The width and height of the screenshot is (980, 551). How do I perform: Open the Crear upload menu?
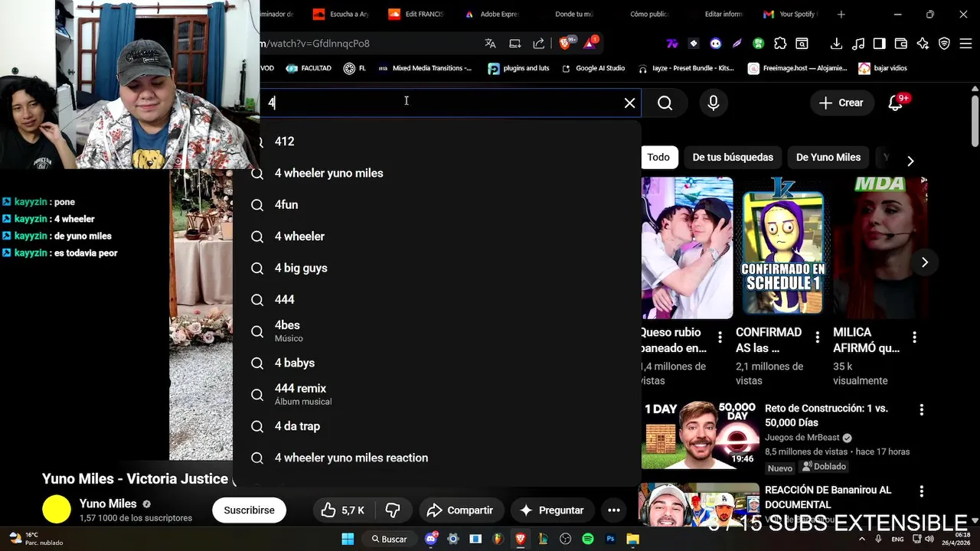[841, 103]
